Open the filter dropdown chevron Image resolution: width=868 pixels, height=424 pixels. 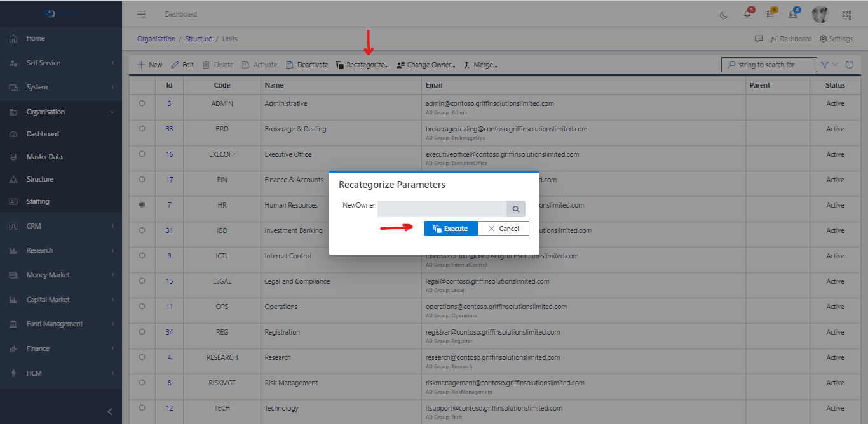click(x=835, y=65)
